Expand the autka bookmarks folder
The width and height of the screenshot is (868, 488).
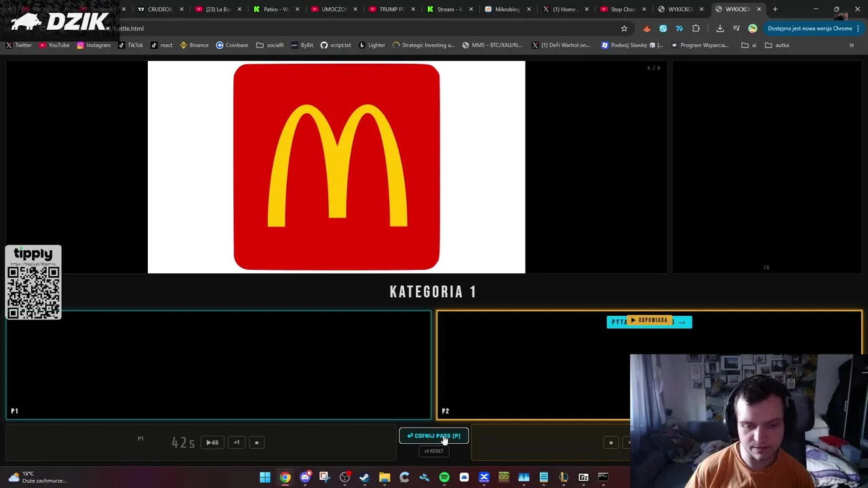[777, 45]
